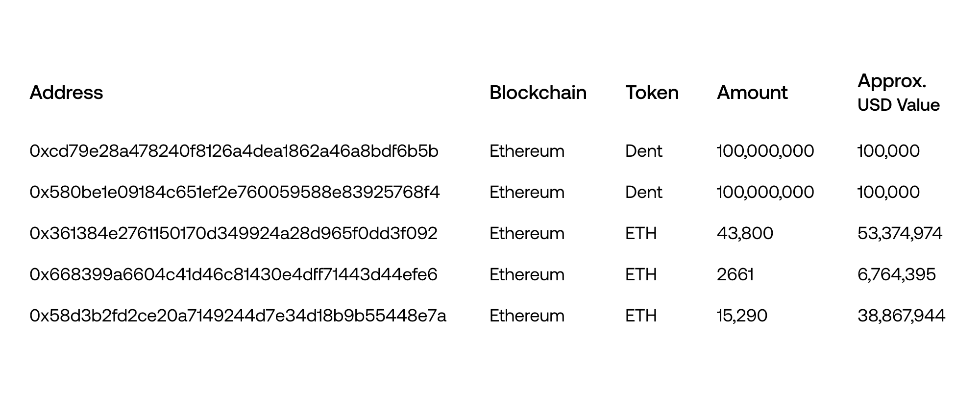Click the Token column header

click(652, 93)
